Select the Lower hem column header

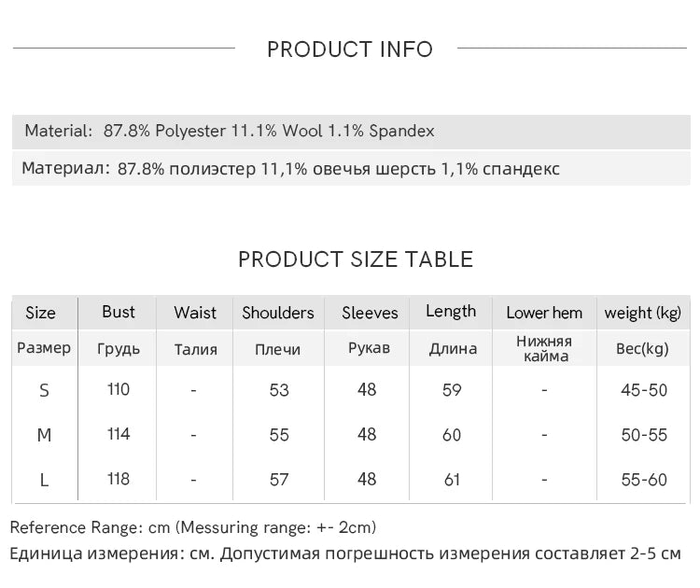coord(544,313)
